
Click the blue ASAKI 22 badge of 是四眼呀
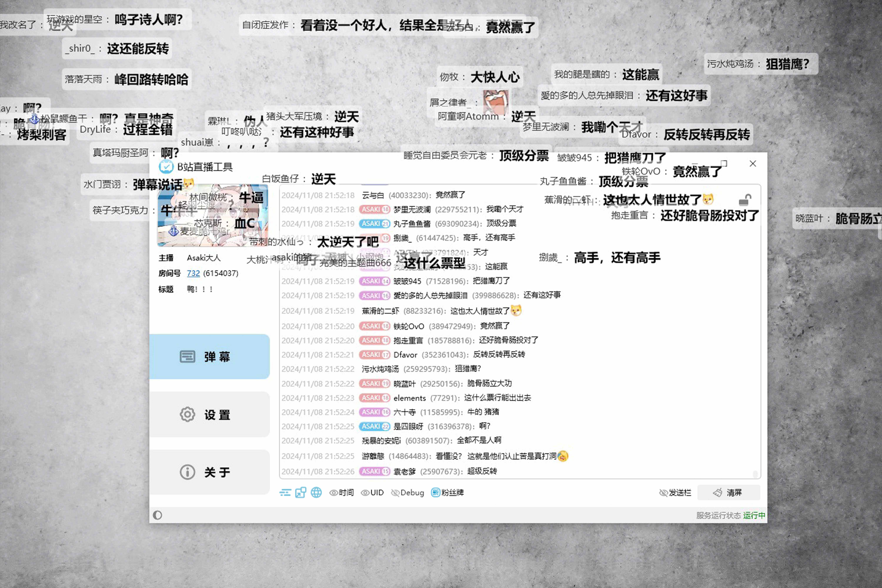[x=374, y=426]
